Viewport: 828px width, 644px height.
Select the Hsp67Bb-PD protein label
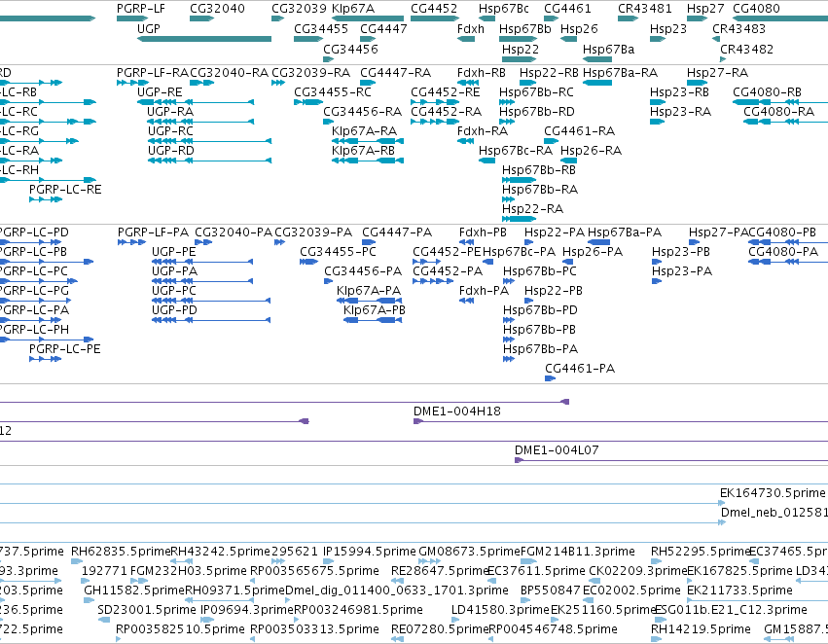click(540, 310)
